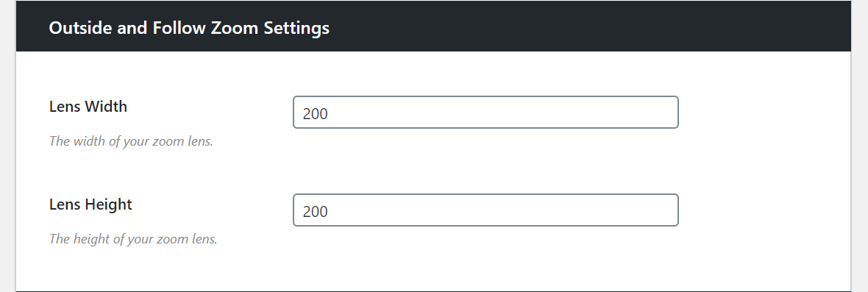Click the word 'Outside' in the section heading
This screenshot has width=868, height=292.
(81, 28)
